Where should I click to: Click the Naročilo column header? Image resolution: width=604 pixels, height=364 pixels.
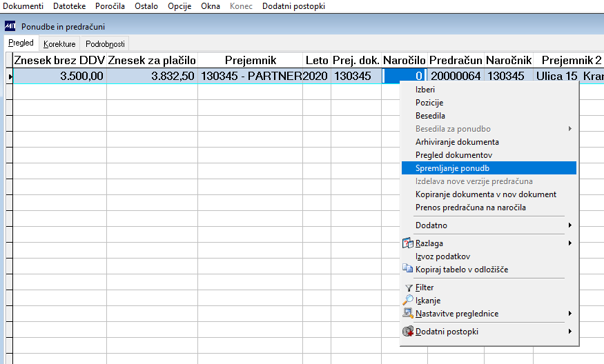point(405,60)
